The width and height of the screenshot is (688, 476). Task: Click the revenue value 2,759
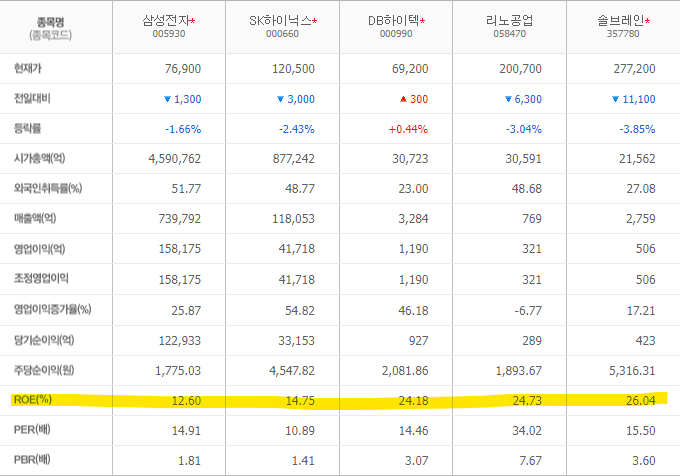[641, 219]
